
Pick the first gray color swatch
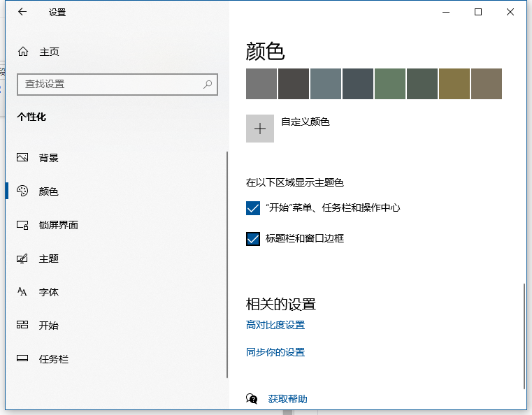coord(261,84)
